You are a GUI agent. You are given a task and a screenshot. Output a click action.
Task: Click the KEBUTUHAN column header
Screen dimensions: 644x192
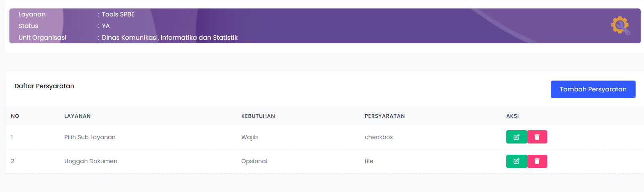258,116
